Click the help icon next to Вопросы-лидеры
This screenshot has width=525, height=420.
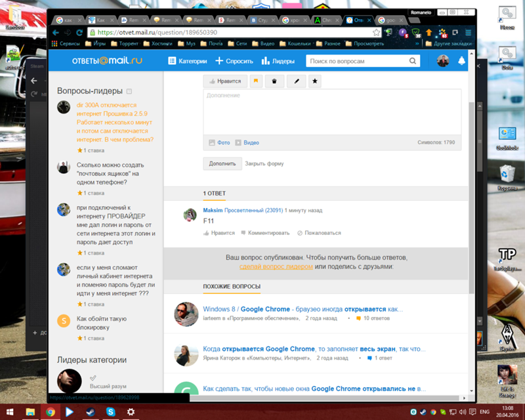(x=129, y=91)
